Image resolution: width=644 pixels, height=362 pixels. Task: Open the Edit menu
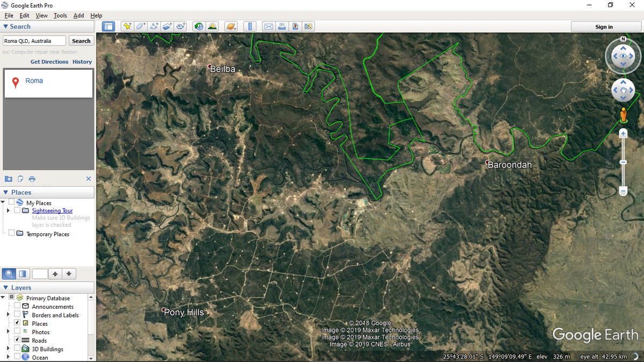coord(25,16)
